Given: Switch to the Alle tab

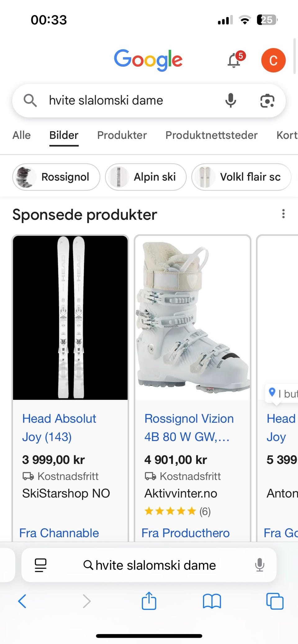Looking at the screenshot, I should 22,135.
